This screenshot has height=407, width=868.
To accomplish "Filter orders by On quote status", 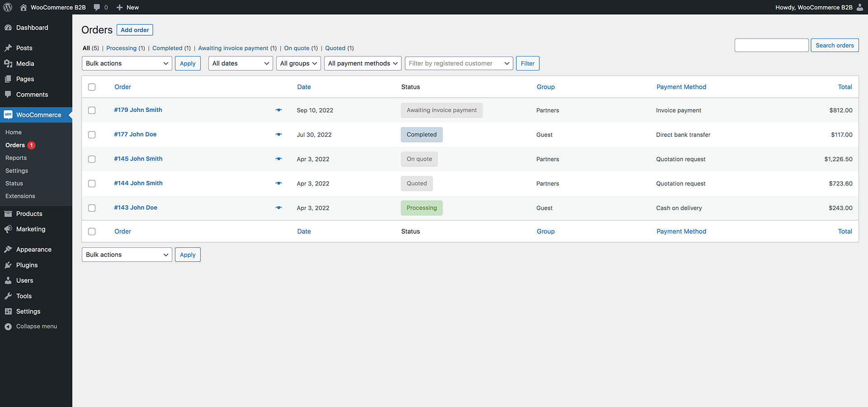I will click(x=297, y=48).
